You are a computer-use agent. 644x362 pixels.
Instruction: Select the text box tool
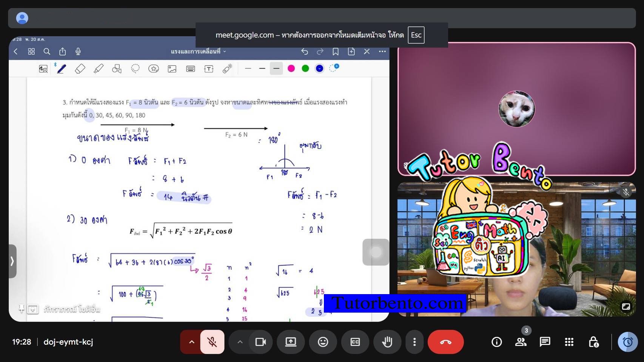tap(209, 69)
